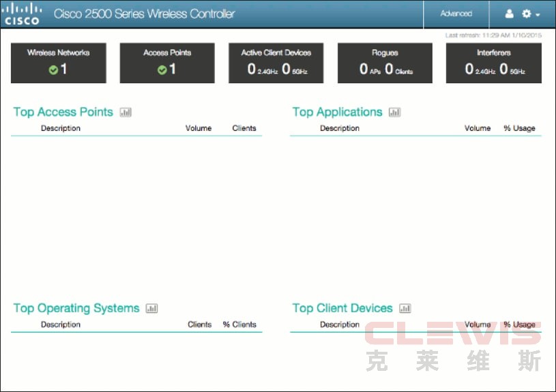The height and width of the screenshot is (392, 556).
Task: Click Description column in Top Access Points
Action: pyautogui.click(x=61, y=128)
